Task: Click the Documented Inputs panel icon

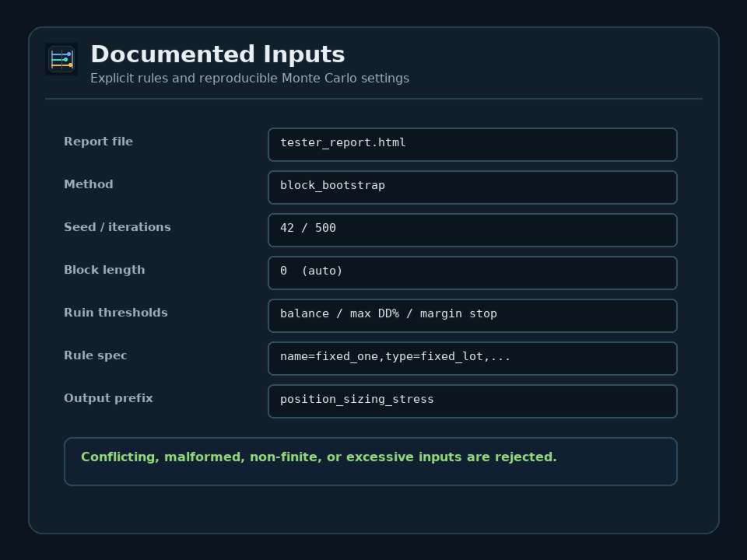Action: (61, 59)
